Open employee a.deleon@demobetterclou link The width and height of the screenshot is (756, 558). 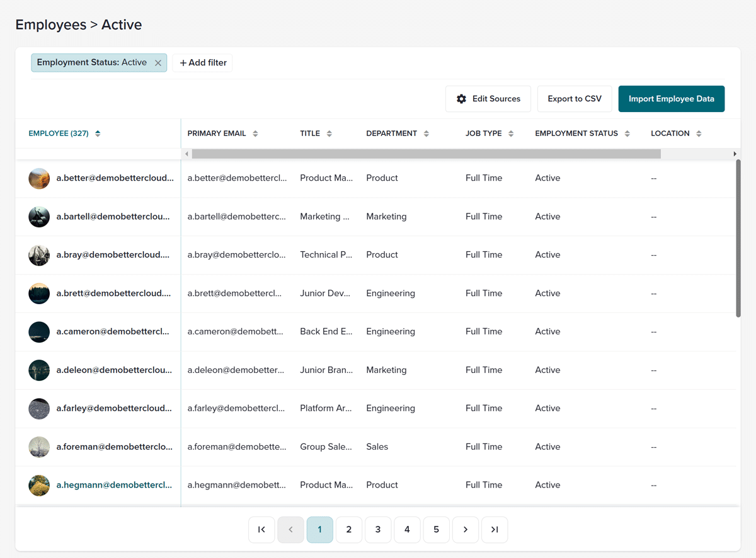pyautogui.click(x=114, y=370)
